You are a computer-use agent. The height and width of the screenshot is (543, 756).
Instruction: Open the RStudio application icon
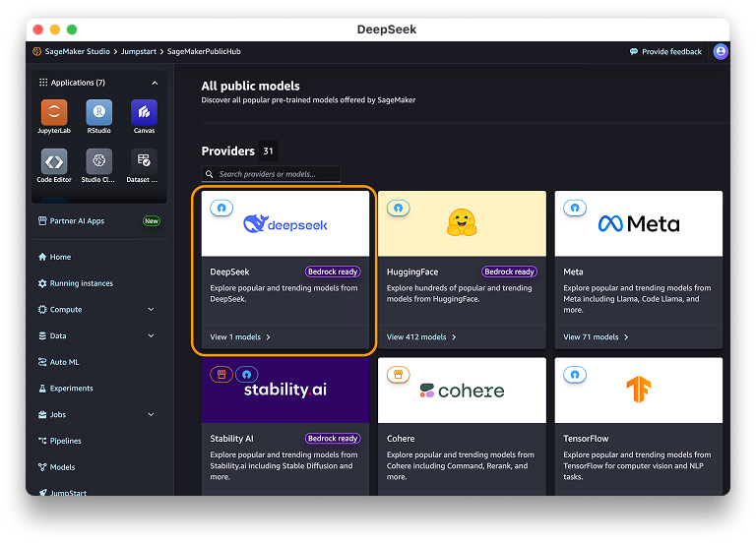(98, 112)
